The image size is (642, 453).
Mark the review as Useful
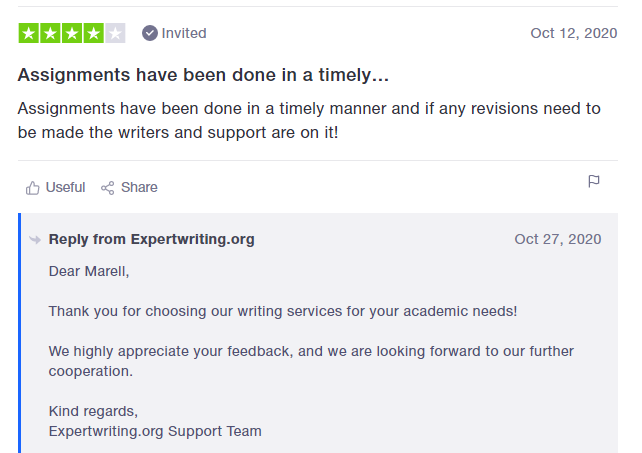pos(55,188)
